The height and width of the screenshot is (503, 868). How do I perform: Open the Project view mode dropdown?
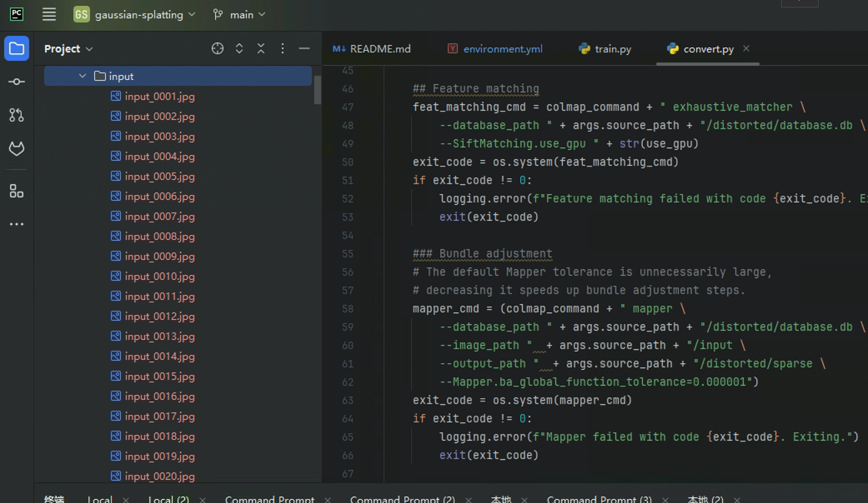[x=69, y=49]
